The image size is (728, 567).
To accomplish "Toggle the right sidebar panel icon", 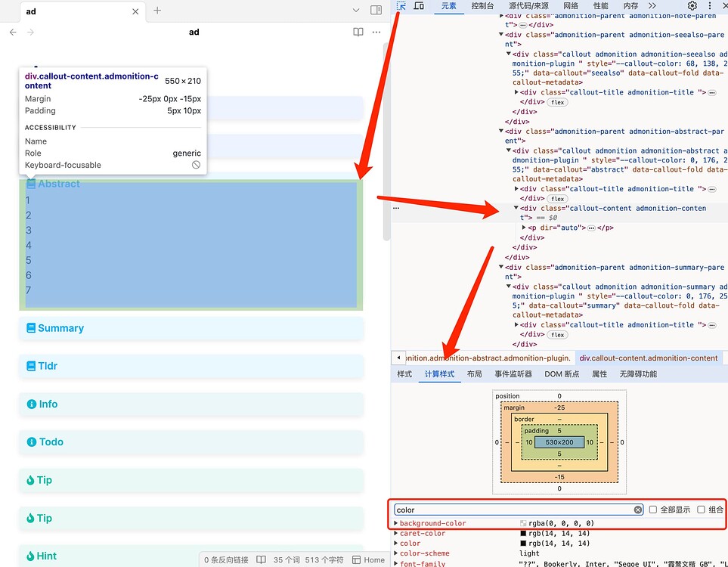I will pos(376,11).
